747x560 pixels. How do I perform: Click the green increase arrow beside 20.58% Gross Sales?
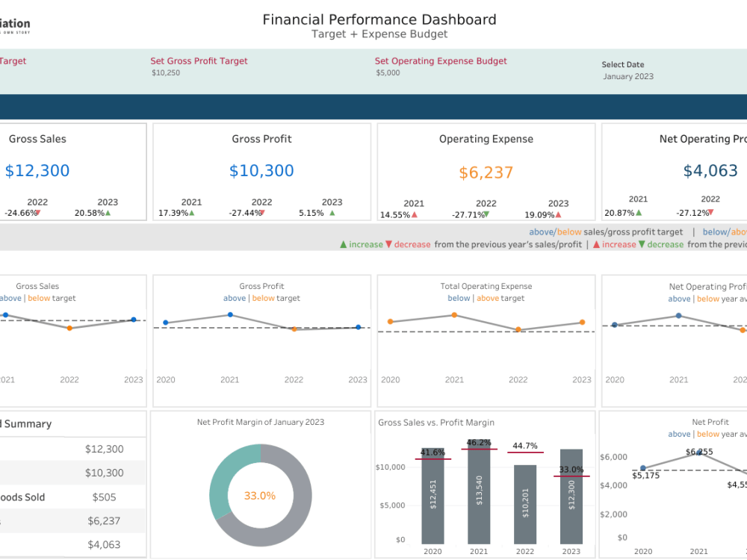[108, 213]
